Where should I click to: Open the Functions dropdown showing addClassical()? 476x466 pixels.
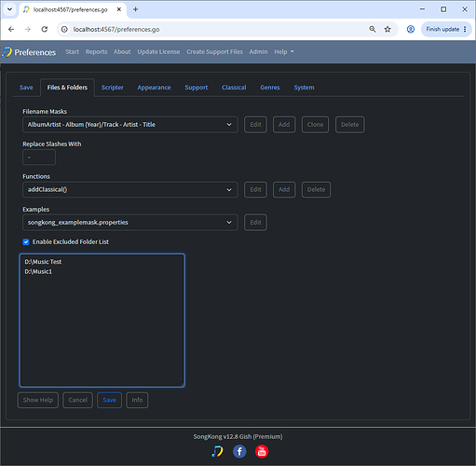click(130, 189)
